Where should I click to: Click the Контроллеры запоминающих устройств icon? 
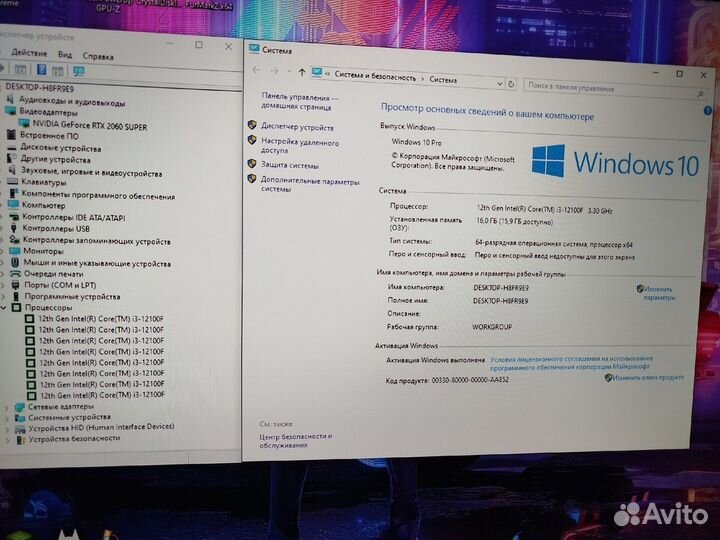pyautogui.click(x=15, y=239)
